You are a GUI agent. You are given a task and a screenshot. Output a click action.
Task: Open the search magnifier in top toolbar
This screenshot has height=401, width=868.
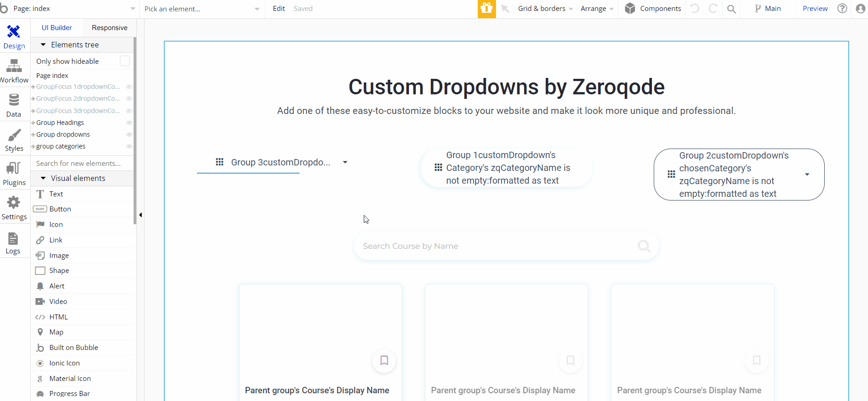pyautogui.click(x=731, y=9)
